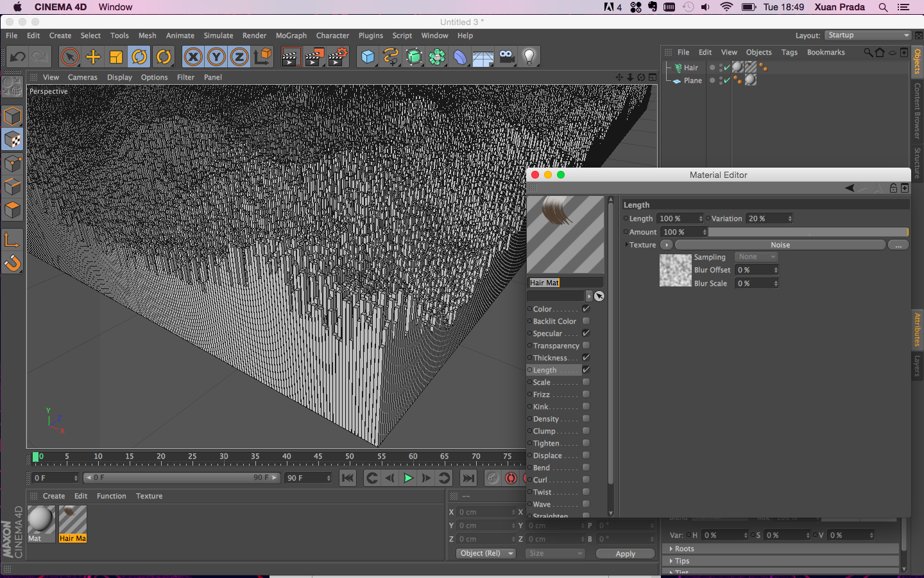Enable Backlit Color channel checkbox

pyautogui.click(x=586, y=321)
